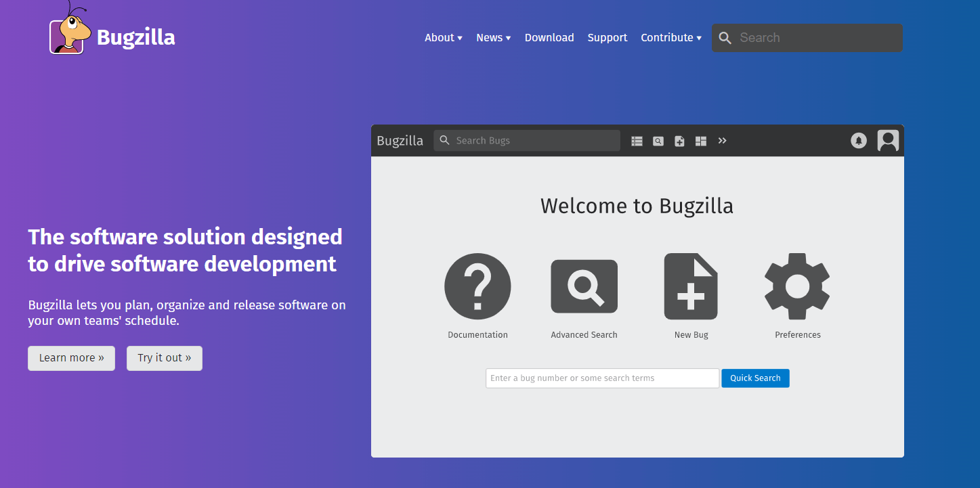The height and width of the screenshot is (488, 980).
Task: Click the dashboard grid toolbar icon
Action: click(x=701, y=141)
